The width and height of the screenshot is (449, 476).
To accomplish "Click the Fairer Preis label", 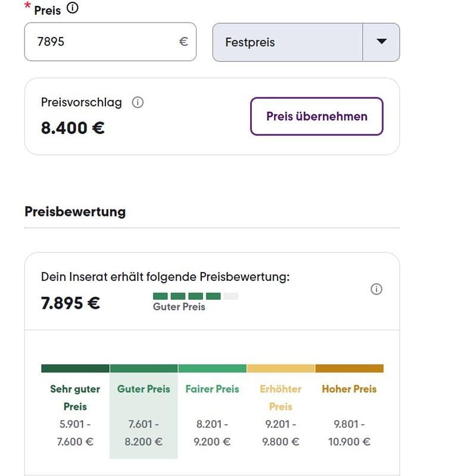I will pyautogui.click(x=212, y=389).
